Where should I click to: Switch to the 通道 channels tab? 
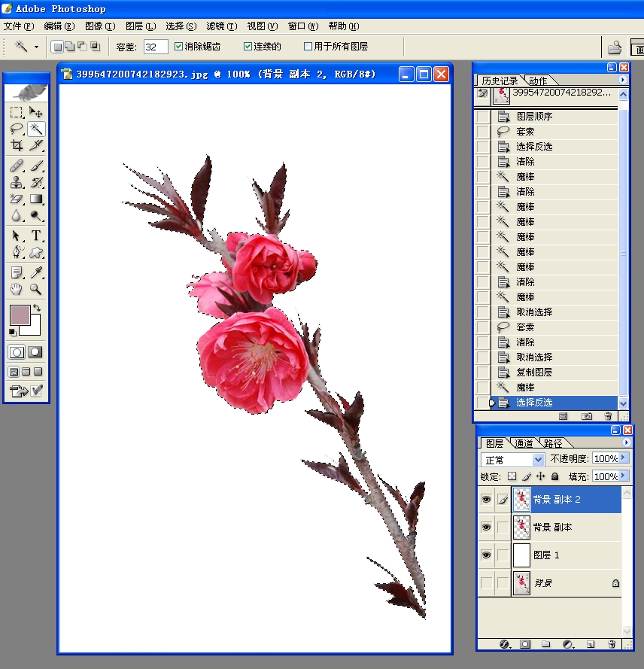pyautogui.click(x=524, y=443)
